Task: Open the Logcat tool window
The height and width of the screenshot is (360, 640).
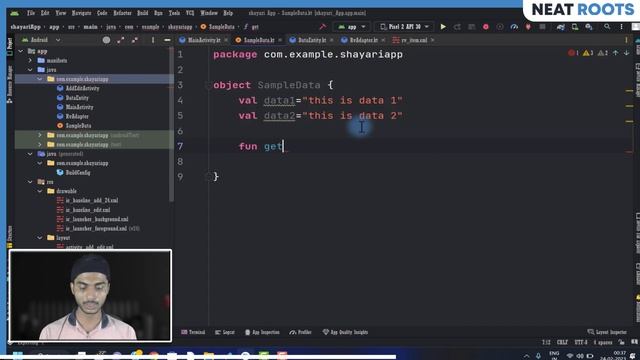Action: tap(224, 332)
